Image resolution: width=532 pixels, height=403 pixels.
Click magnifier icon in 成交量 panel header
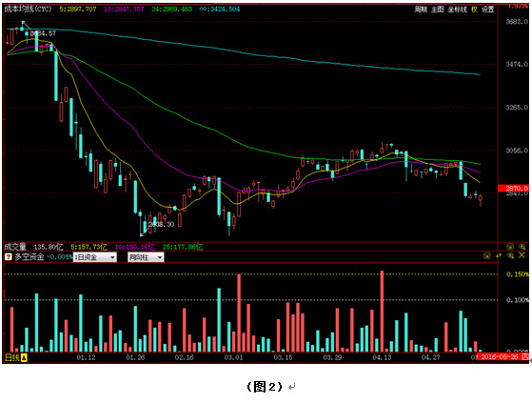[x=522, y=247]
